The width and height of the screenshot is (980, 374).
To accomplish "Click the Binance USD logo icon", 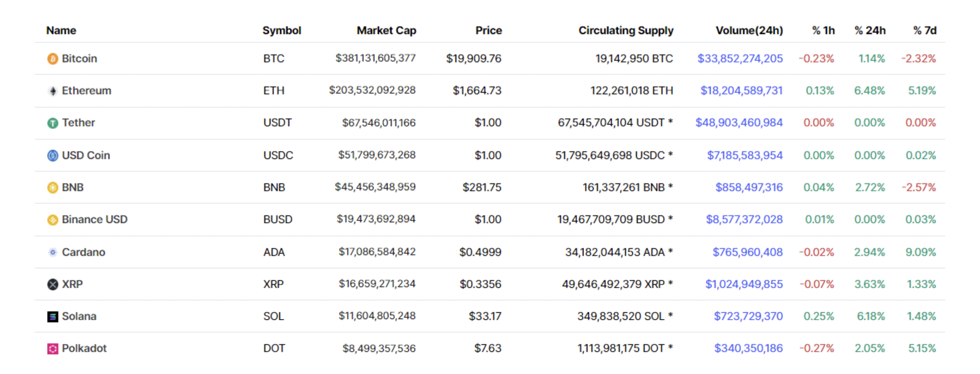I will [52, 220].
